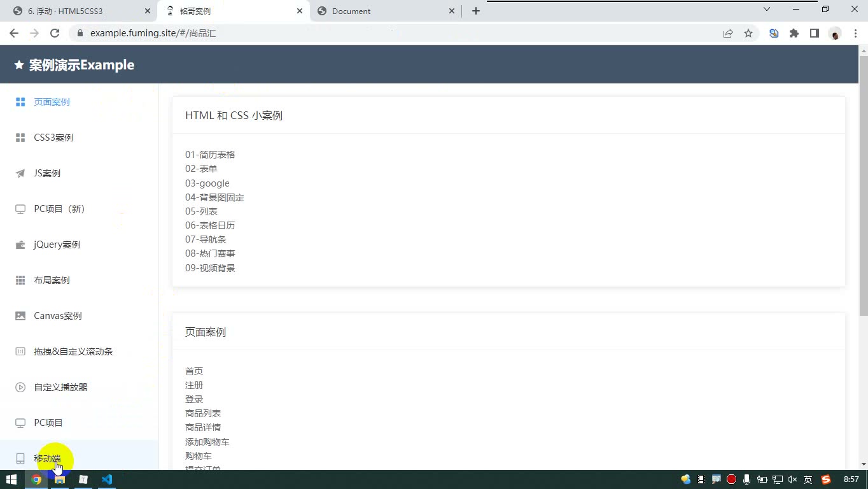Viewport: 868px width, 489px height.
Task: Click the picture icon for Canvas案例
Action: 20,316
